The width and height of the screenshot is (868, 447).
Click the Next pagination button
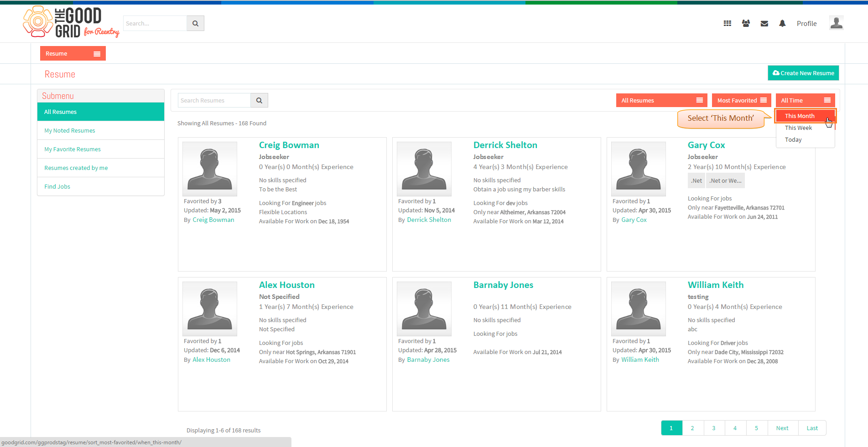pos(782,428)
